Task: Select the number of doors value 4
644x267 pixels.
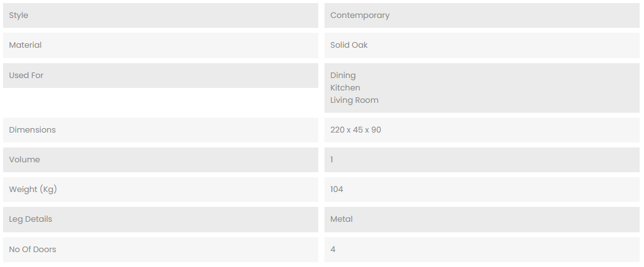Action: 333,250
